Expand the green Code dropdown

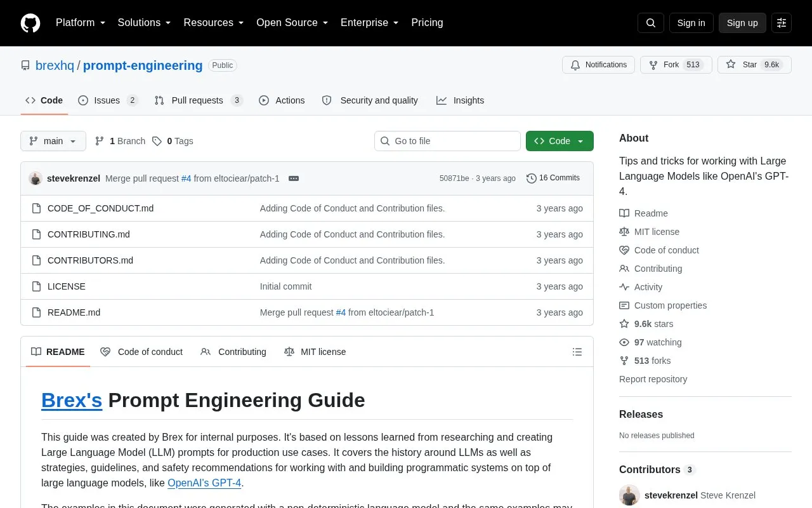pyautogui.click(x=560, y=141)
